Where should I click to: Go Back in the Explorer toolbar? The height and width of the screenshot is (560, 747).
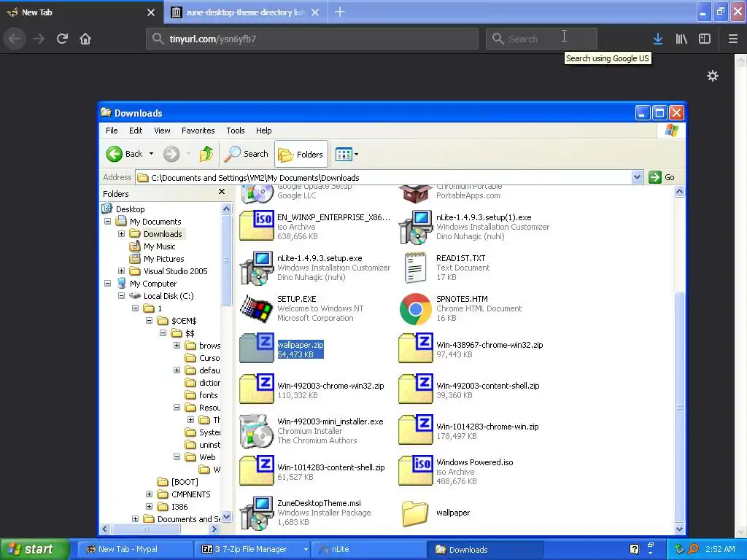[x=124, y=154]
